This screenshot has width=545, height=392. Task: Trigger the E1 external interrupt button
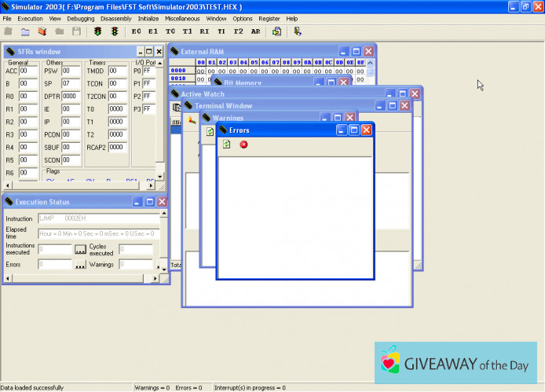pyautogui.click(x=153, y=31)
